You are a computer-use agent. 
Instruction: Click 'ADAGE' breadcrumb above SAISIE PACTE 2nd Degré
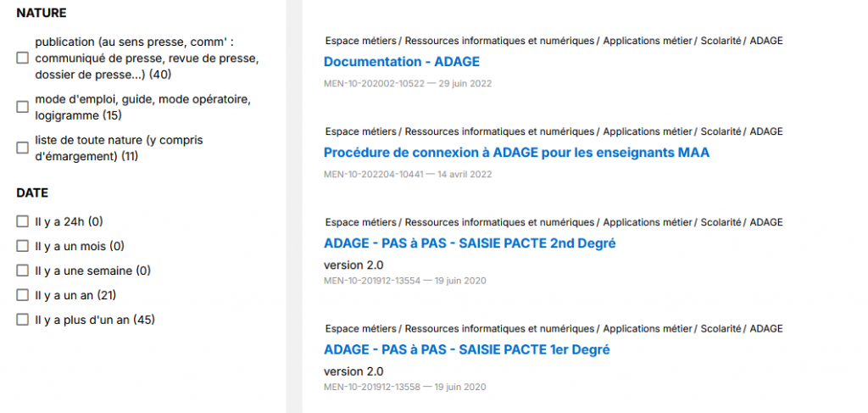[766, 222]
